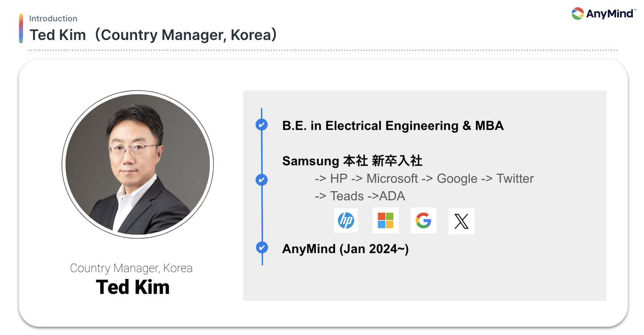644x335 pixels.
Task: Click the Google logo icon
Action: coord(423,220)
